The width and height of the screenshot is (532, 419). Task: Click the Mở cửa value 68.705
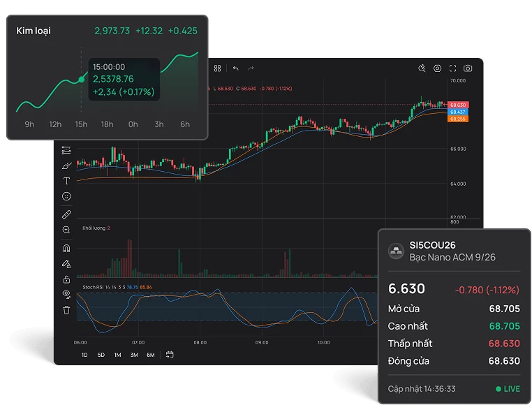click(x=504, y=309)
